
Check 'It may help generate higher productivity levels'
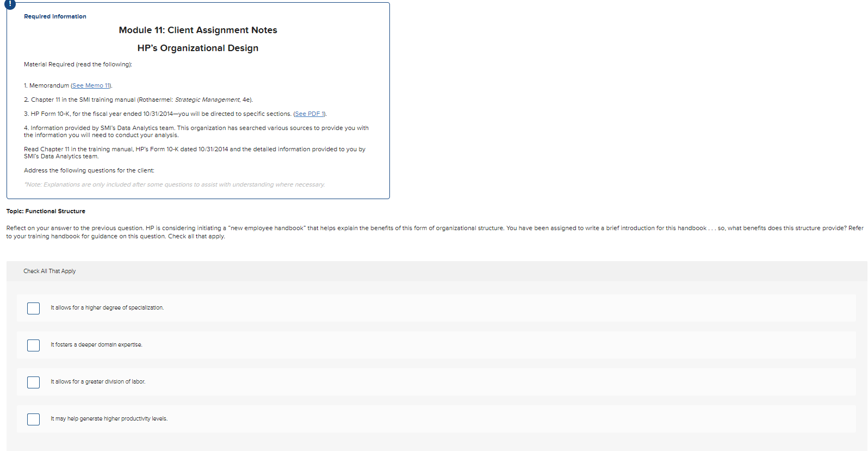pyautogui.click(x=33, y=419)
